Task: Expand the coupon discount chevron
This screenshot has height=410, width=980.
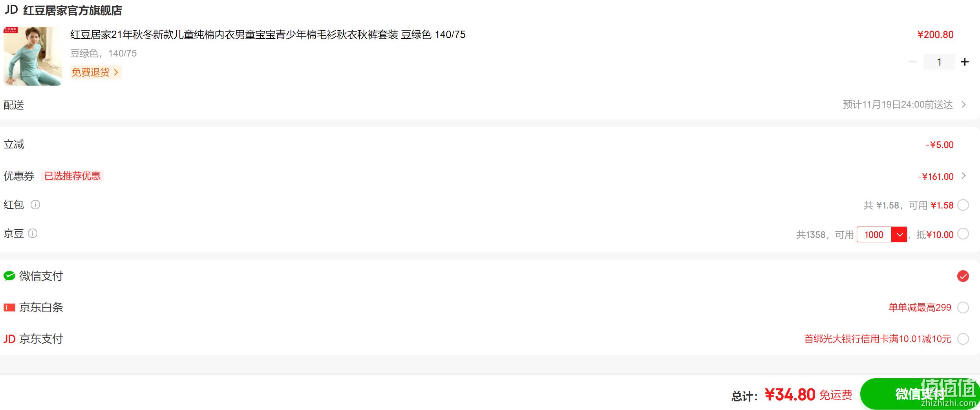Action: [x=964, y=176]
